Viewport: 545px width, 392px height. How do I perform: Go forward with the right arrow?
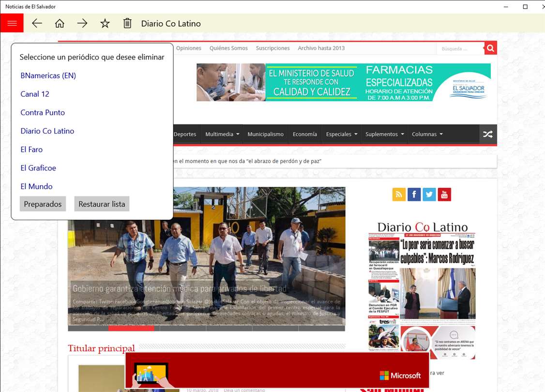pyautogui.click(x=82, y=23)
